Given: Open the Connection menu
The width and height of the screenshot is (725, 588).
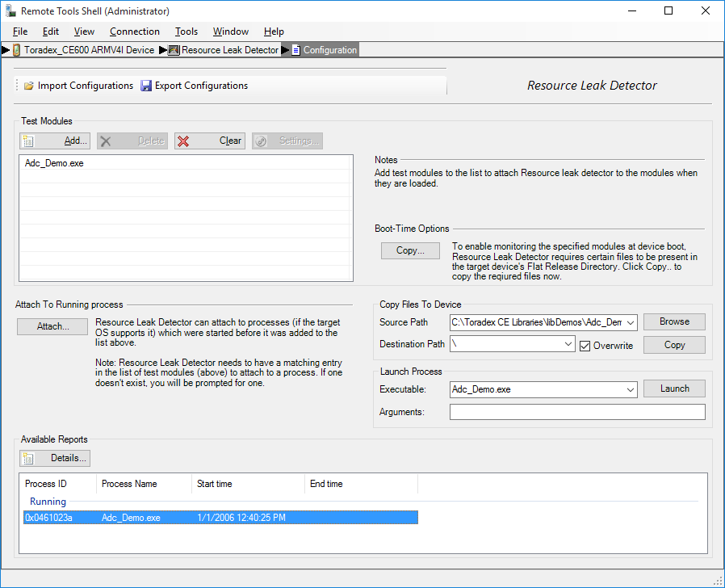Looking at the screenshot, I should tap(135, 31).
